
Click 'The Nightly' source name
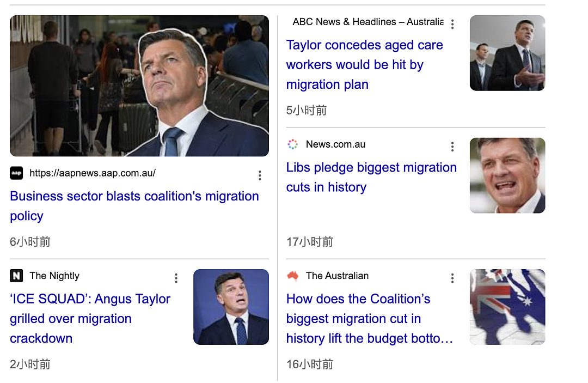(x=55, y=276)
